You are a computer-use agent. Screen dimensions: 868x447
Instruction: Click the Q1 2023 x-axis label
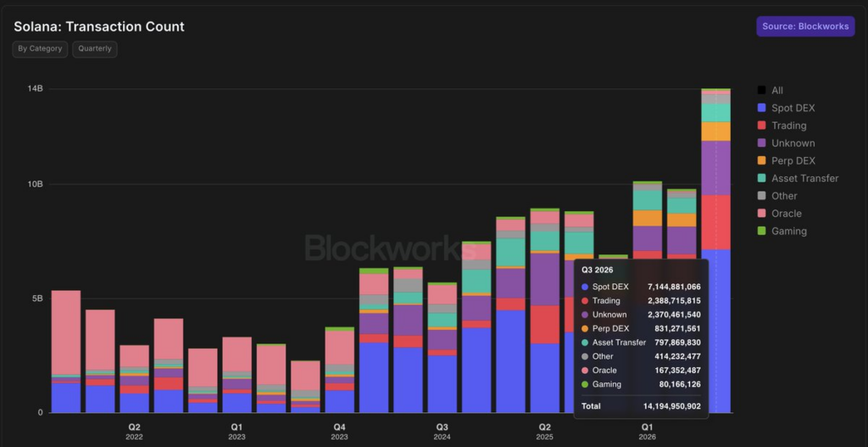(237, 432)
